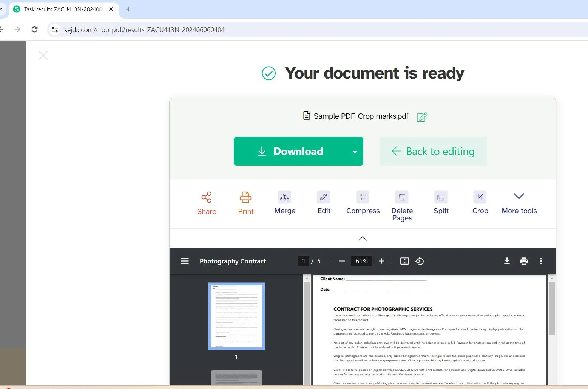The width and height of the screenshot is (588, 389).
Task: Open a new browser tab
Action: [x=128, y=9]
